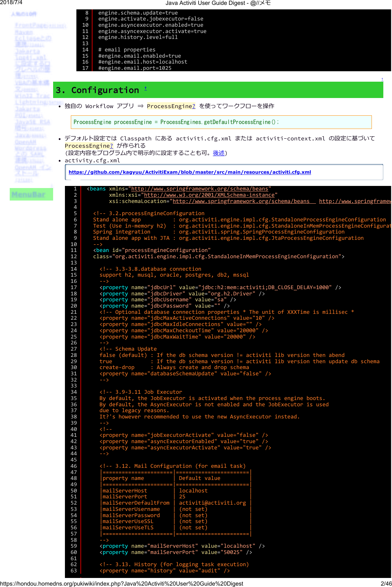
Task: Click the 'create-drop' schema option line
Action: [x=174, y=367]
